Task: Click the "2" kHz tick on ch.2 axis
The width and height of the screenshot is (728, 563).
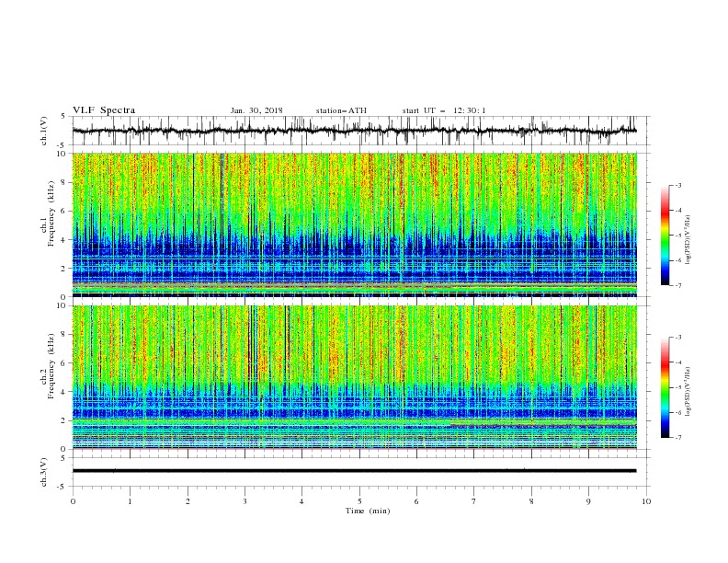Action: [64, 420]
